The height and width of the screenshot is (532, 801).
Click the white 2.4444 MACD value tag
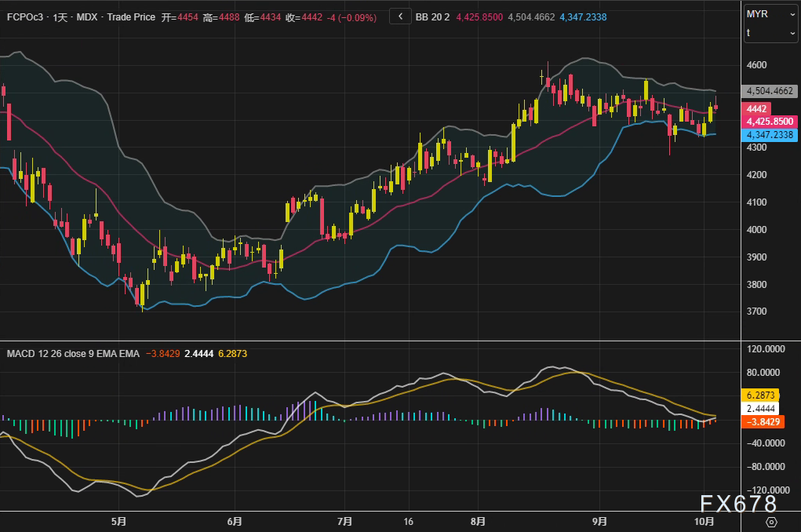pos(759,409)
